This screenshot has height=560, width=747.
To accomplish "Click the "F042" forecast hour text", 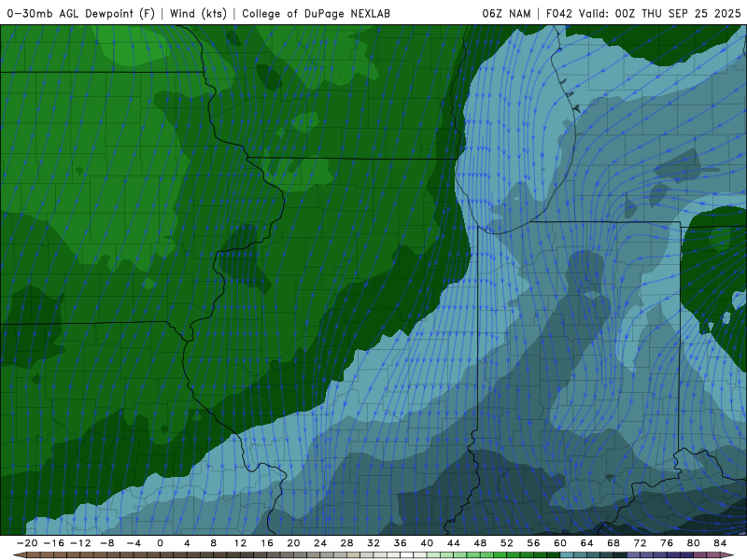I will point(559,13).
